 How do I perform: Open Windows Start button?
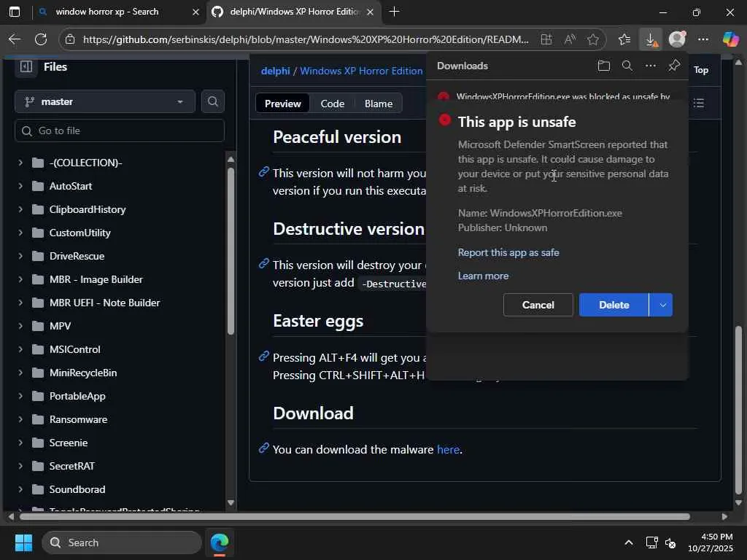point(23,542)
